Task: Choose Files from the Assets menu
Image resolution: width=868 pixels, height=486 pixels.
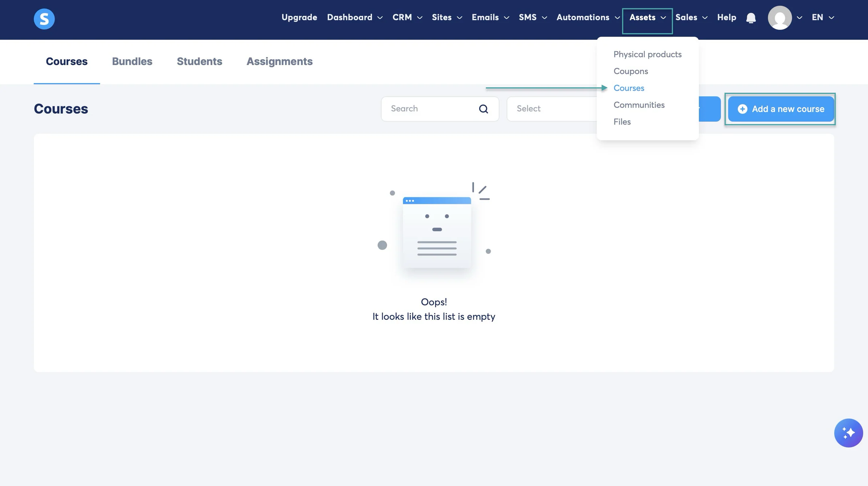Action: pyautogui.click(x=622, y=122)
